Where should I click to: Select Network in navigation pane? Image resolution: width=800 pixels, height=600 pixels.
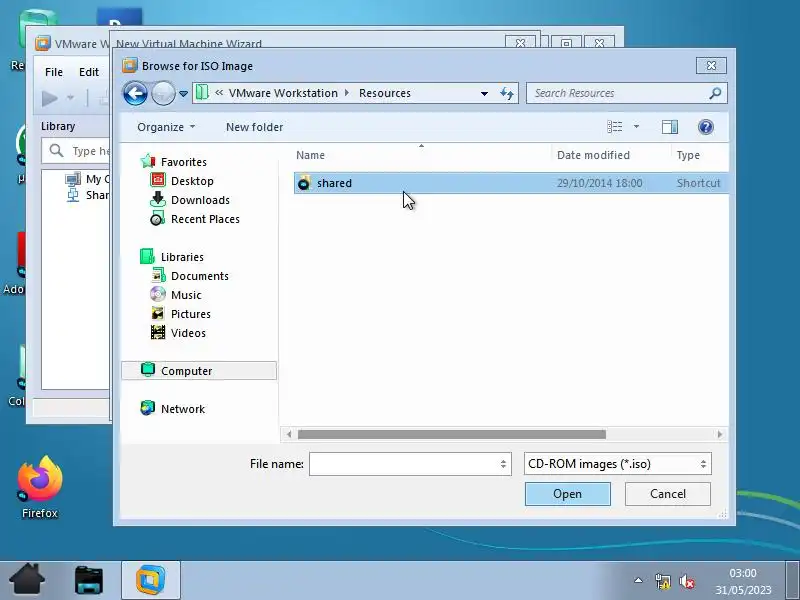183,409
